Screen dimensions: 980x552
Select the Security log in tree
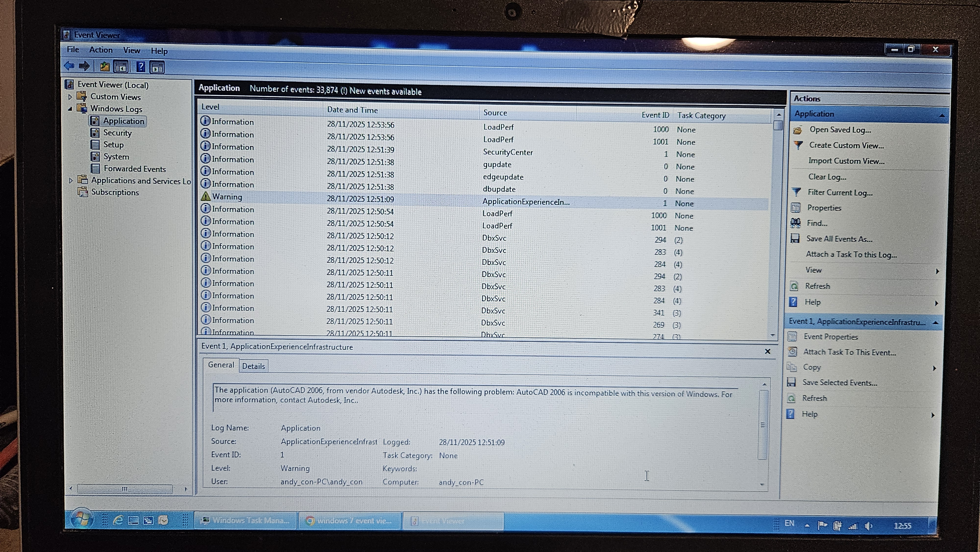click(117, 133)
